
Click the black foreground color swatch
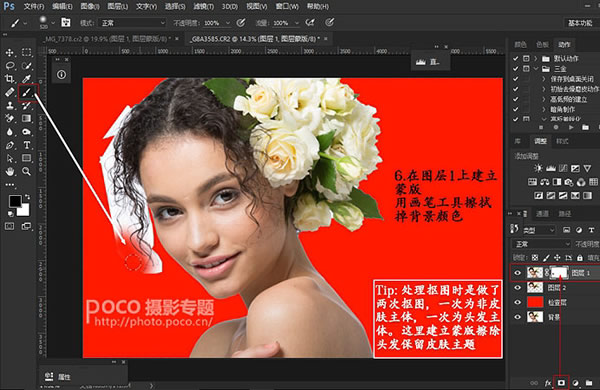[15, 201]
